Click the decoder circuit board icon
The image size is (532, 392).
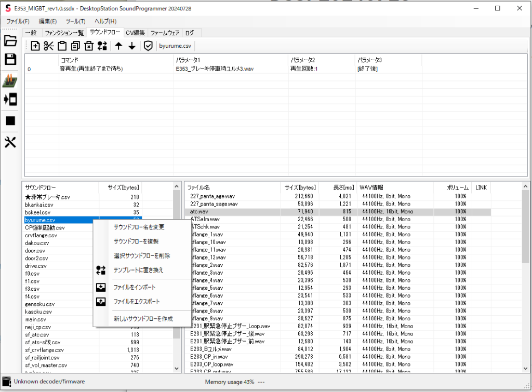click(x=10, y=81)
